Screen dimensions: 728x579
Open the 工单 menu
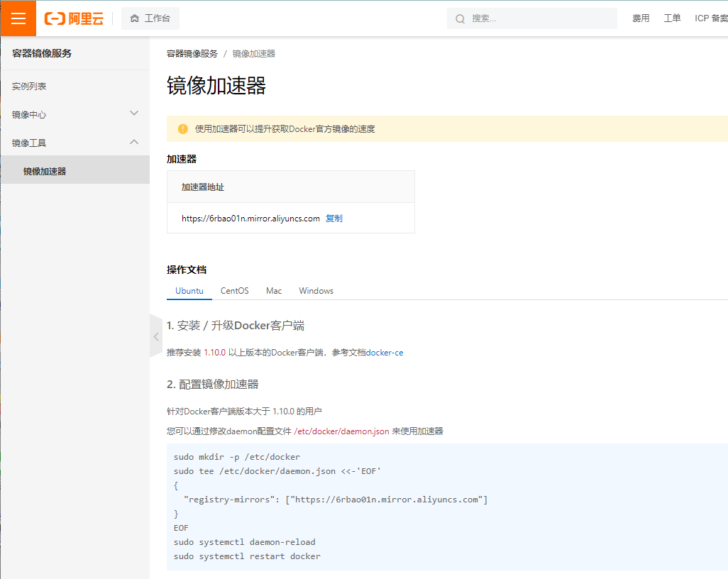pos(672,18)
